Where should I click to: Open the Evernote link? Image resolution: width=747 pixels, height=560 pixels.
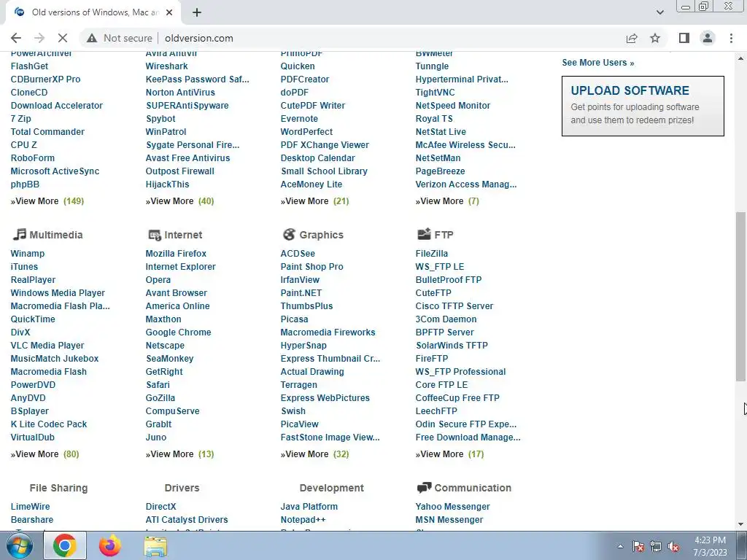click(x=299, y=119)
